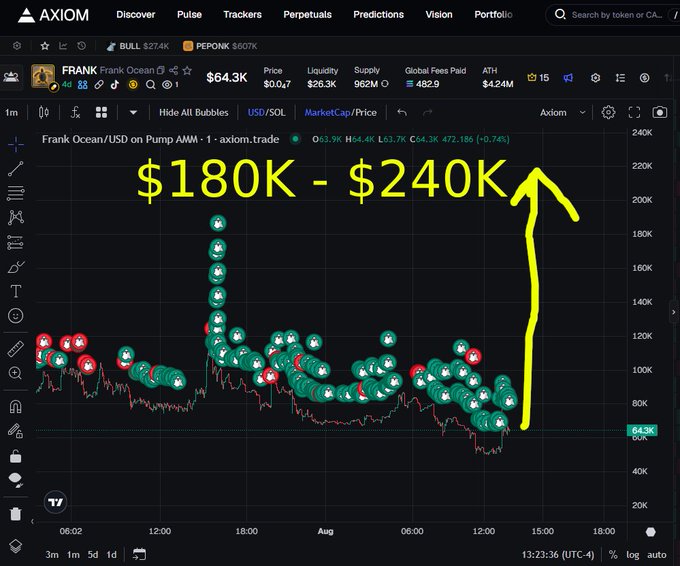Enter fullscreen chart mode

click(634, 113)
